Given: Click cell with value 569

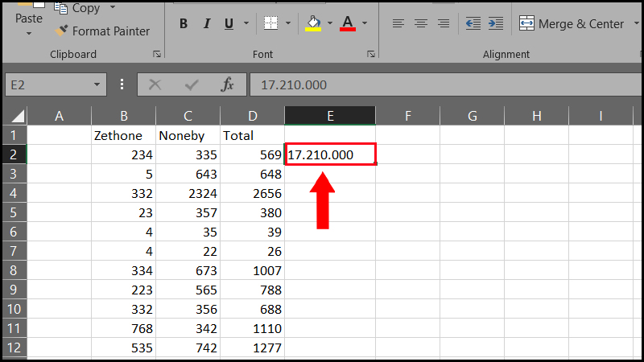Looking at the screenshot, I should coord(253,154).
